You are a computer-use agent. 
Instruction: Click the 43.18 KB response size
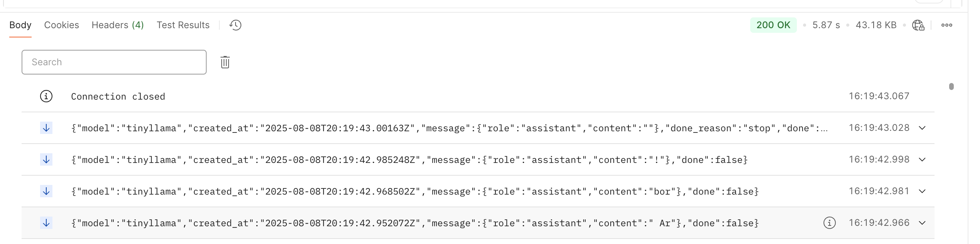point(876,25)
